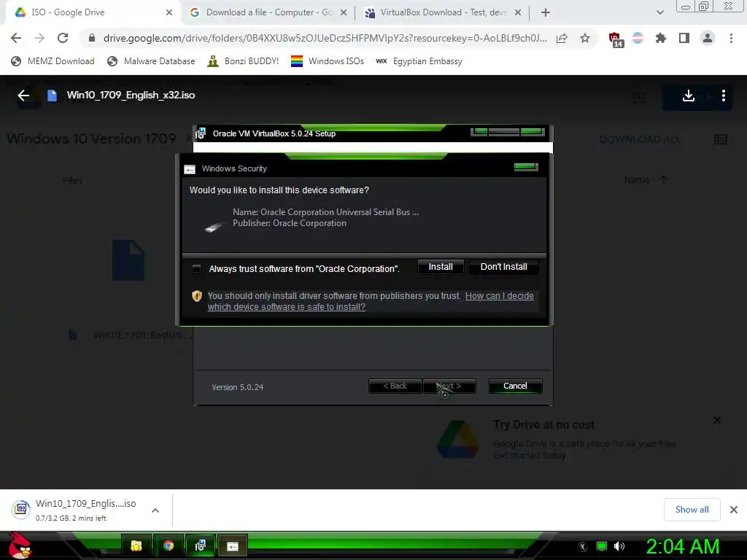Reload the current page
Screen dimensions: 747x560
tap(63, 38)
